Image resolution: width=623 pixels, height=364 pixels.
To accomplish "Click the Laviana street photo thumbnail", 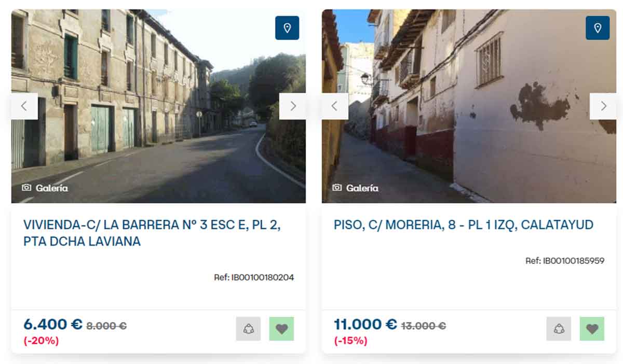I will click(x=158, y=106).
